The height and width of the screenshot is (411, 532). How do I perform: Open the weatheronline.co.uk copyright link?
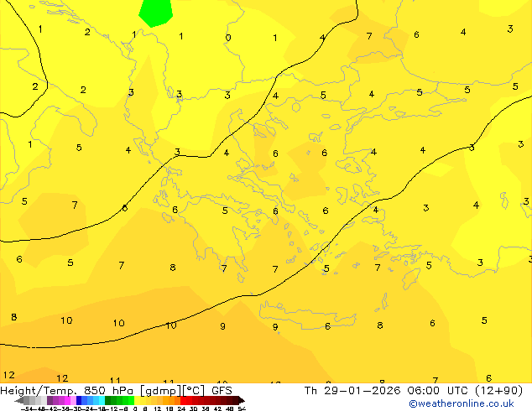point(462,403)
